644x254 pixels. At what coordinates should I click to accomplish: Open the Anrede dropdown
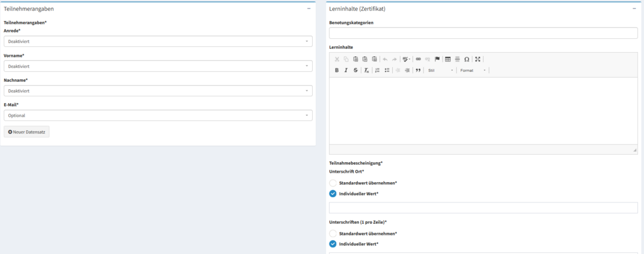[x=158, y=42]
